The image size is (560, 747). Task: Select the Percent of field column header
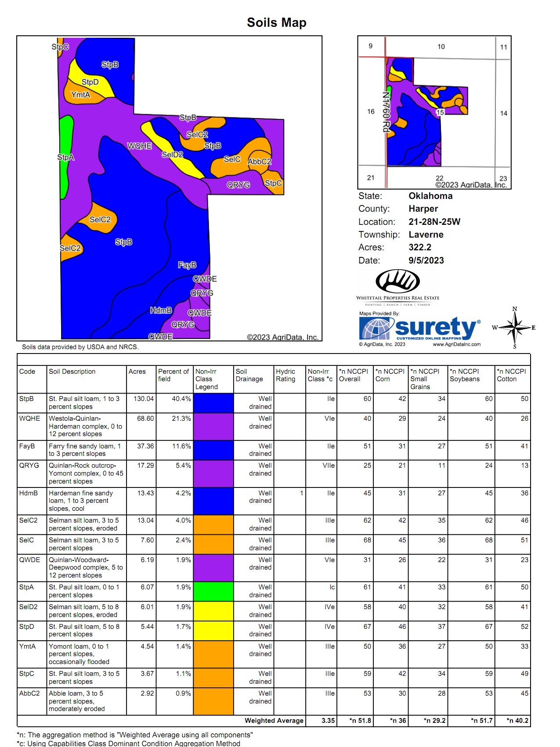click(x=173, y=375)
